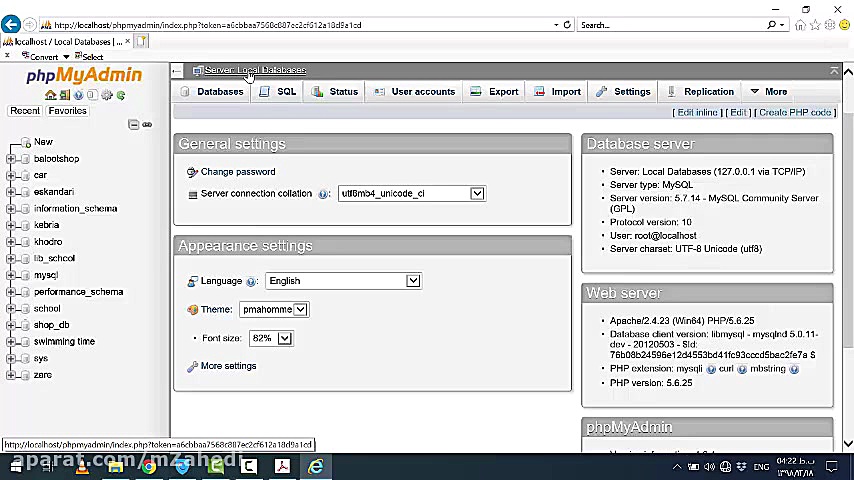Image resolution: width=854 pixels, height=480 pixels.
Task: Click the Create PHP code link
Action: 795,113
